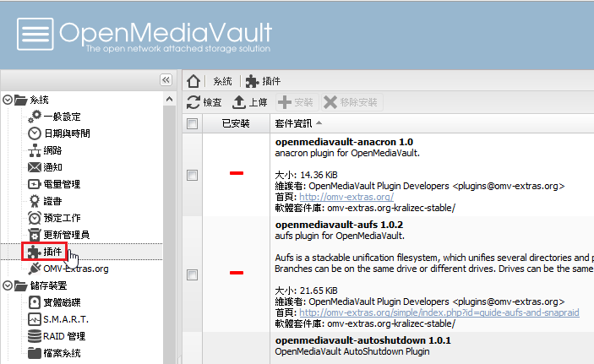Select 日期與時間 in sidebar tree
The image size is (594, 364).
(67, 133)
